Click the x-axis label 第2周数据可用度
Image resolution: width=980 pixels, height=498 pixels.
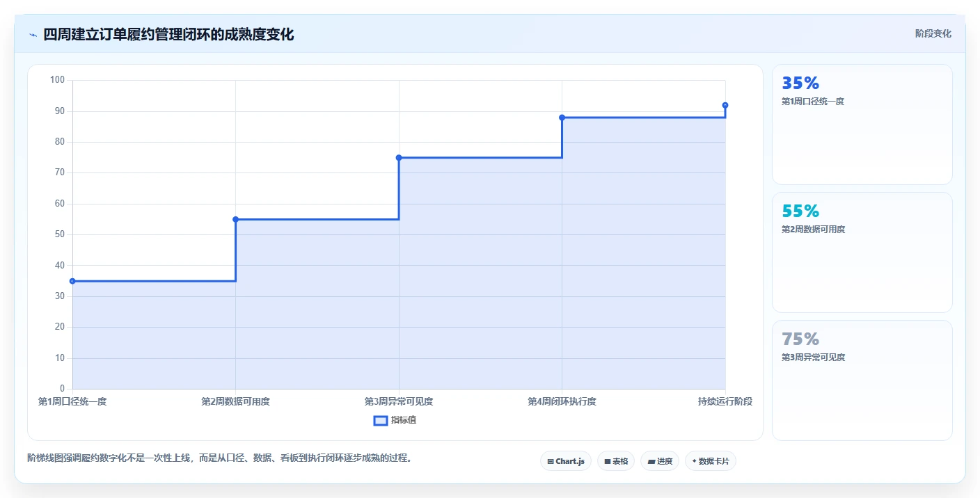pyautogui.click(x=235, y=401)
